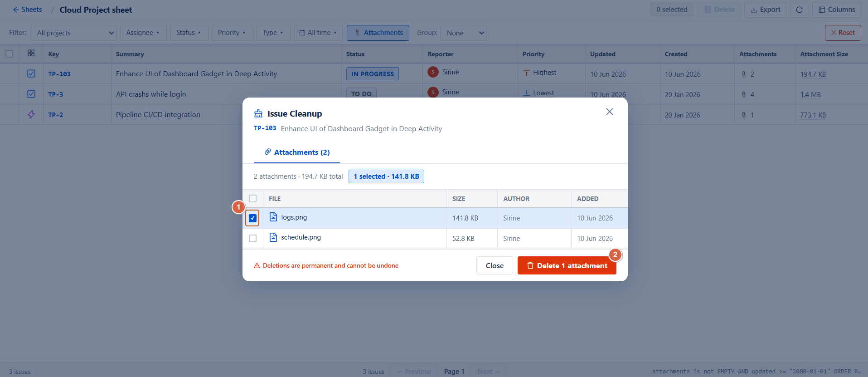Click the Reset filters button
This screenshot has height=377, width=868.
click(x=843, y=33)
